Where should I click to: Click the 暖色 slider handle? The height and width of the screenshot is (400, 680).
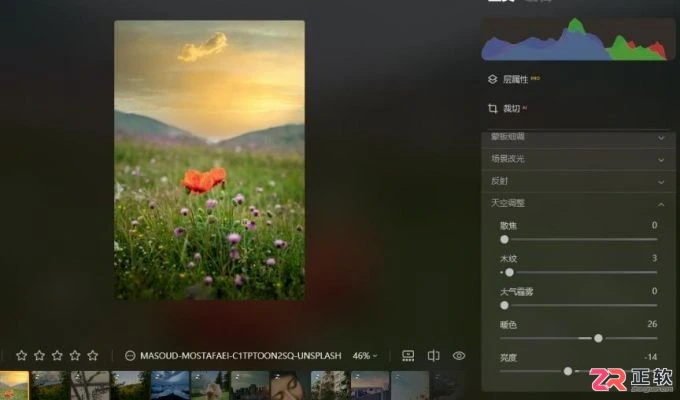598,338
